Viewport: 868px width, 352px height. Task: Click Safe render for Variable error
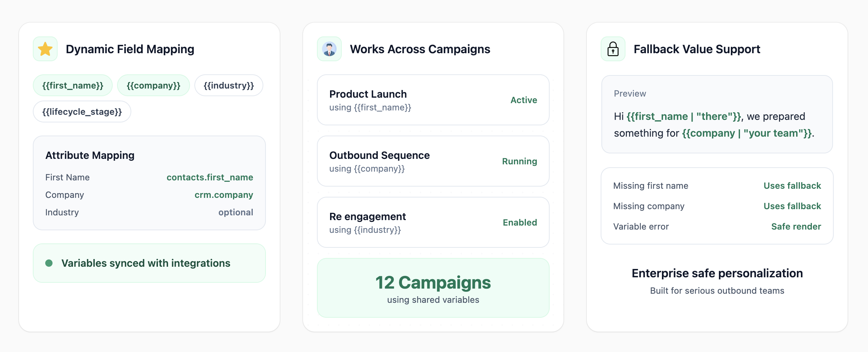pos(796,227)
